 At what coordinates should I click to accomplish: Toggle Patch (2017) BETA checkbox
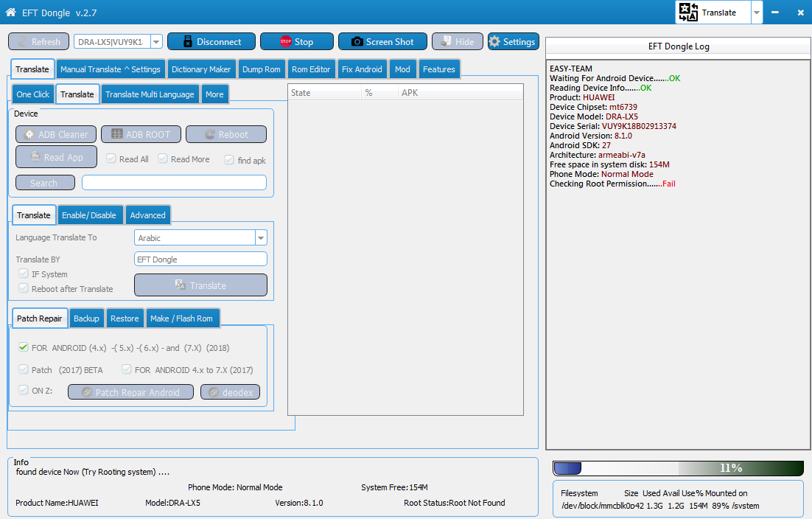[24, 369]
